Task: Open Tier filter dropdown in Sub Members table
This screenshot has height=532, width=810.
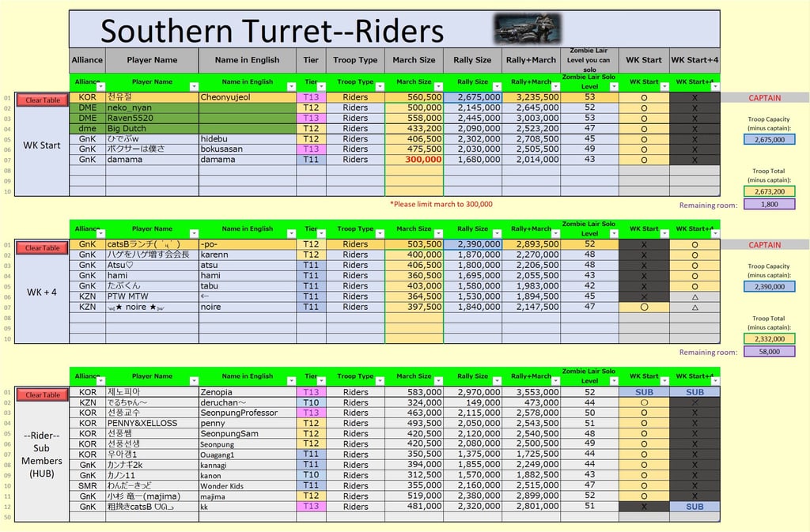Action: pos(321,381)
